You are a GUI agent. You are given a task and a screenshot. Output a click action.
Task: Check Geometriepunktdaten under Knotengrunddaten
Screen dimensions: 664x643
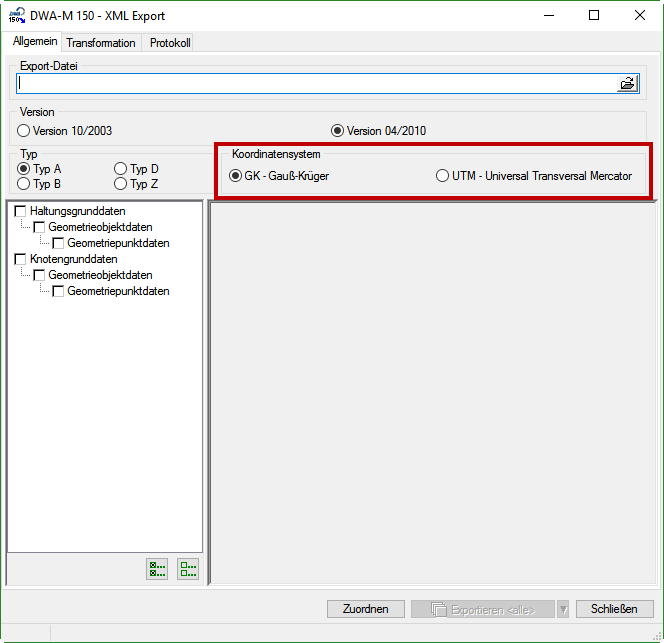[x=58, y=291]
